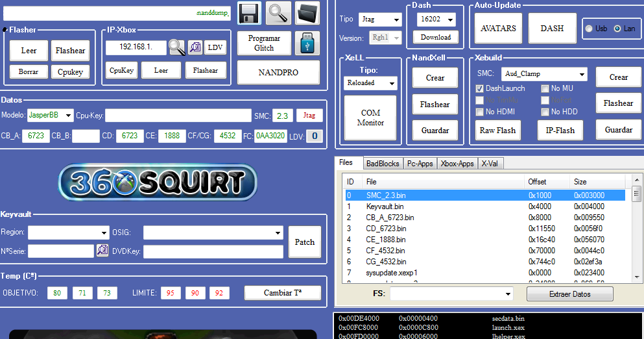644x339 pixels.
Task: Click the Raw Flash button
Action: 498,131
